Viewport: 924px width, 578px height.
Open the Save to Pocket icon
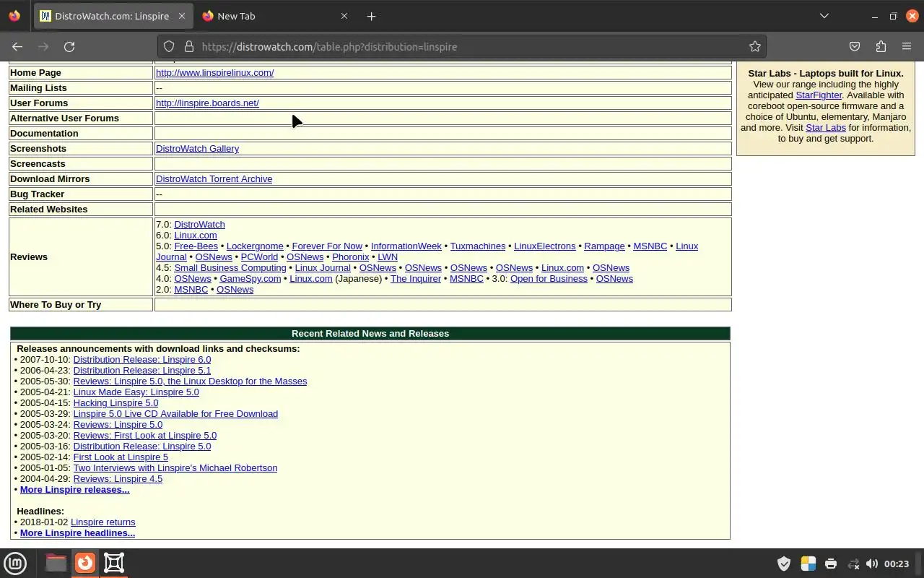855,46
